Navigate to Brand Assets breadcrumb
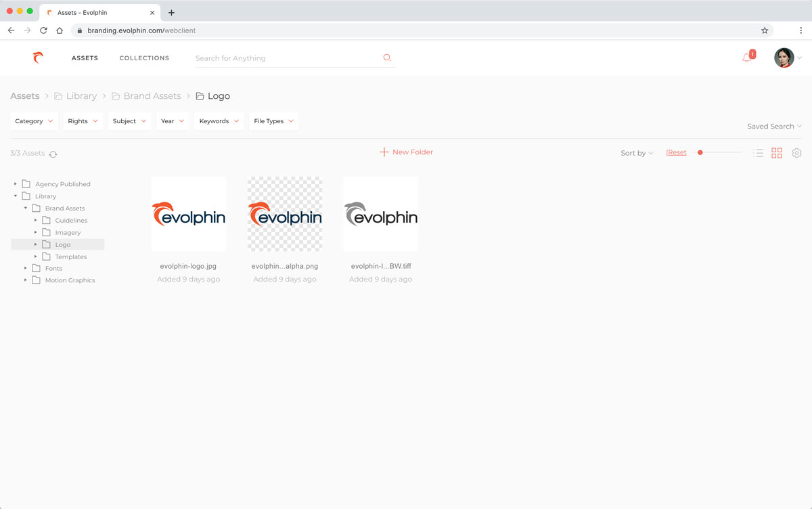 [146, 96]
